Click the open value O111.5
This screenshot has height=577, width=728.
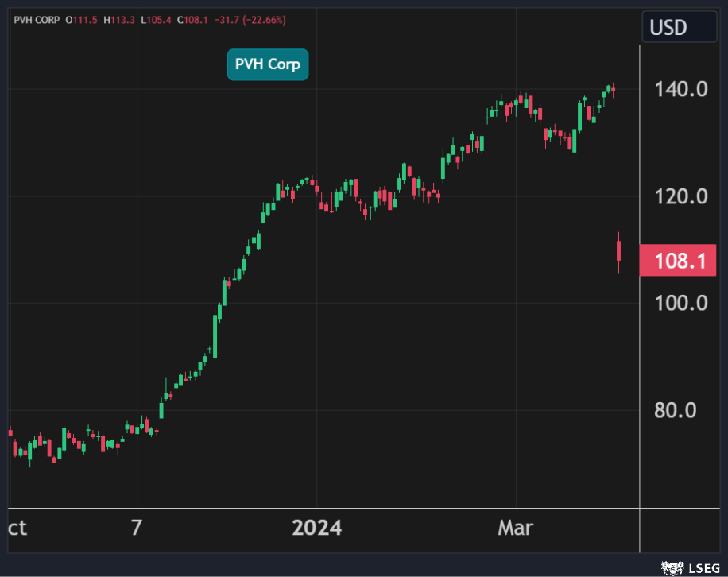tap(80, 19)
